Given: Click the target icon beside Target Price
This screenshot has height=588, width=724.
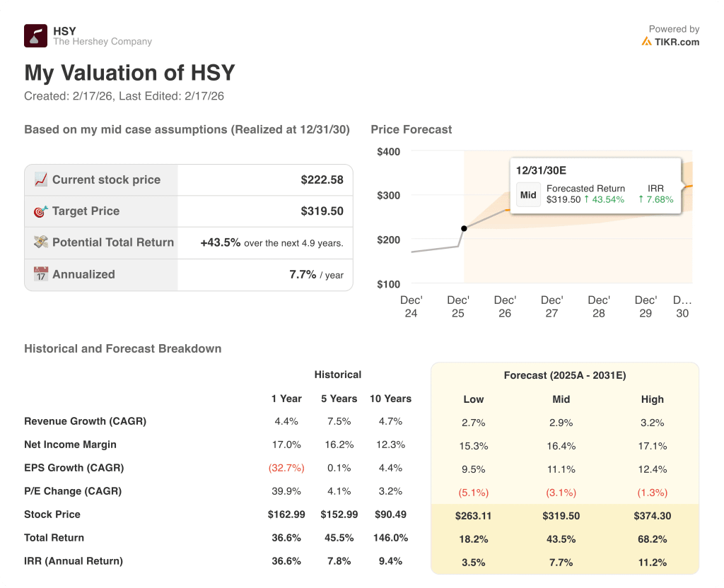Looking at the screenshot, I should pyautogui.click(x=41, y=211).
